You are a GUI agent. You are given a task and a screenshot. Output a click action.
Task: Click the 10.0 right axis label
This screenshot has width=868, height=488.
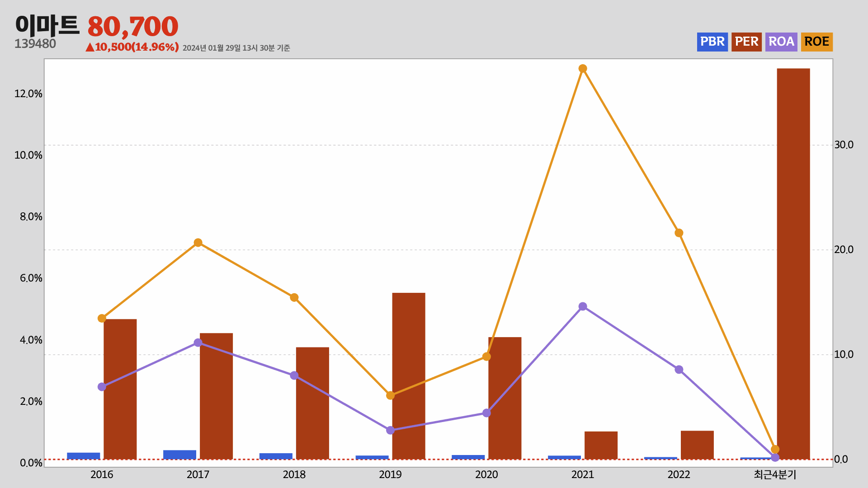(844, 354)
